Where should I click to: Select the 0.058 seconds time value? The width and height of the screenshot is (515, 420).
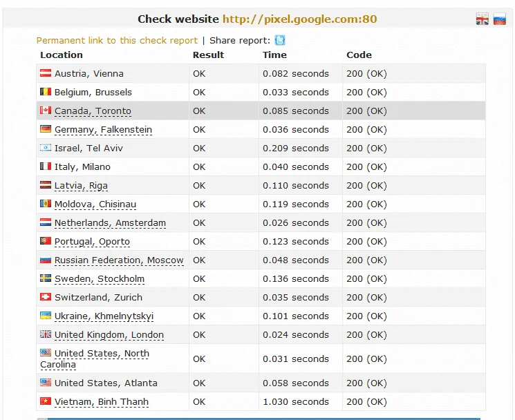[296, 383]
